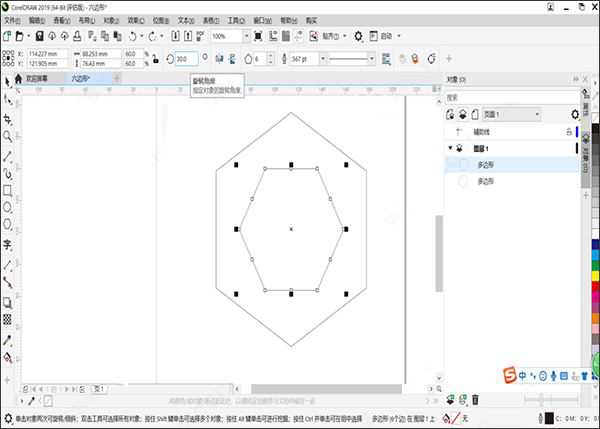Select the second 多边形 object row
This screenshot has width=600, height=429.
[x=512, y=181]
